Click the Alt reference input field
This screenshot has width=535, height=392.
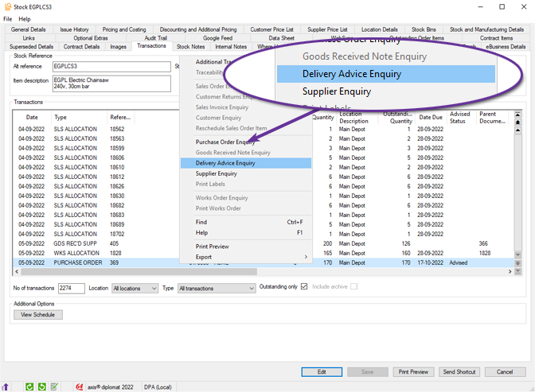click(x=111, y=67)
